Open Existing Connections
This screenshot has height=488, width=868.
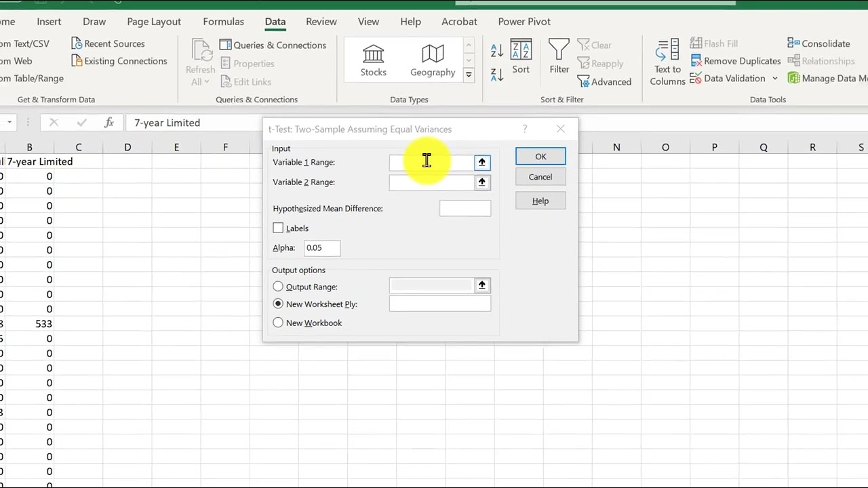(119, 61)
